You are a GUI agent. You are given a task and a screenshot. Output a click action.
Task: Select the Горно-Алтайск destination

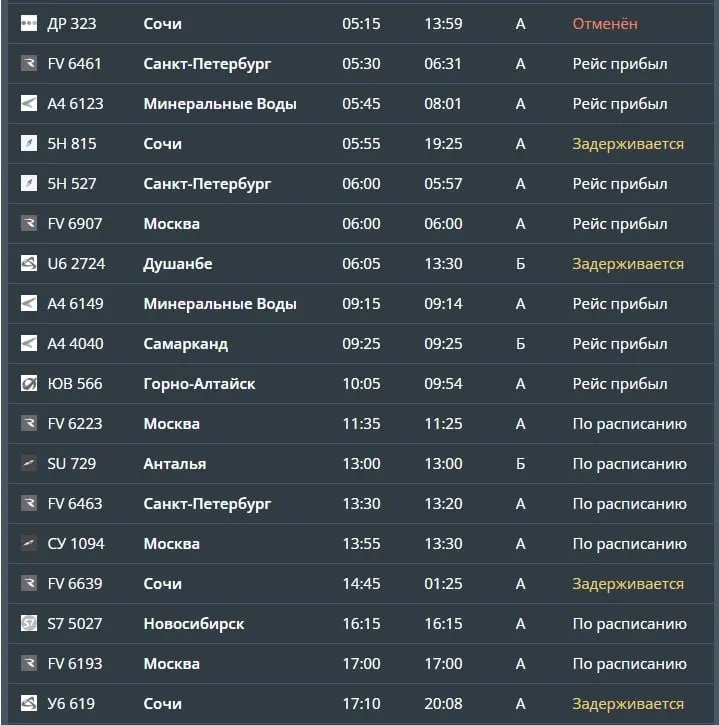tap(199, 384)
